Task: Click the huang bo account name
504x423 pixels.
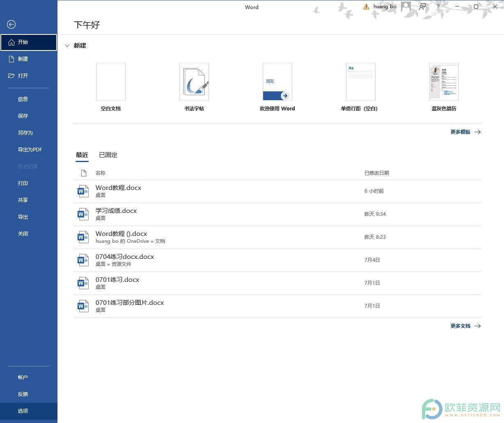Action: tap(385, 7)
